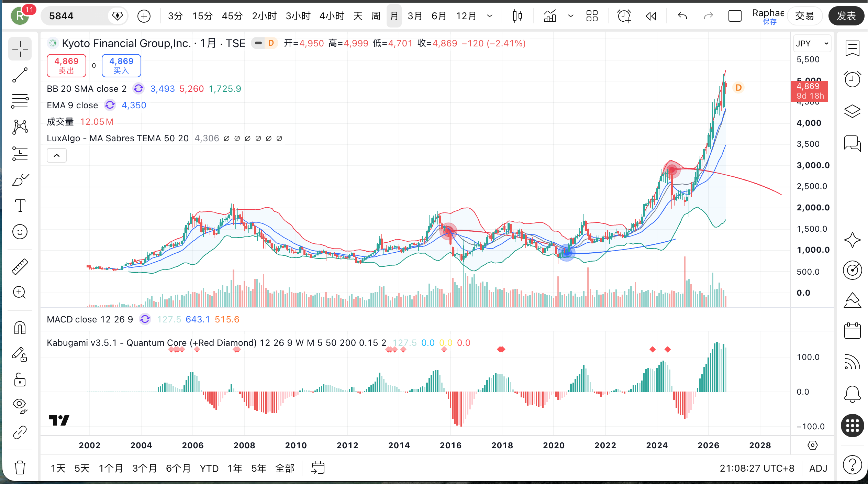Toggle hide all drawings eye icon
The height and width of the screenshot is (484, 868).
[x=20, y=406]
